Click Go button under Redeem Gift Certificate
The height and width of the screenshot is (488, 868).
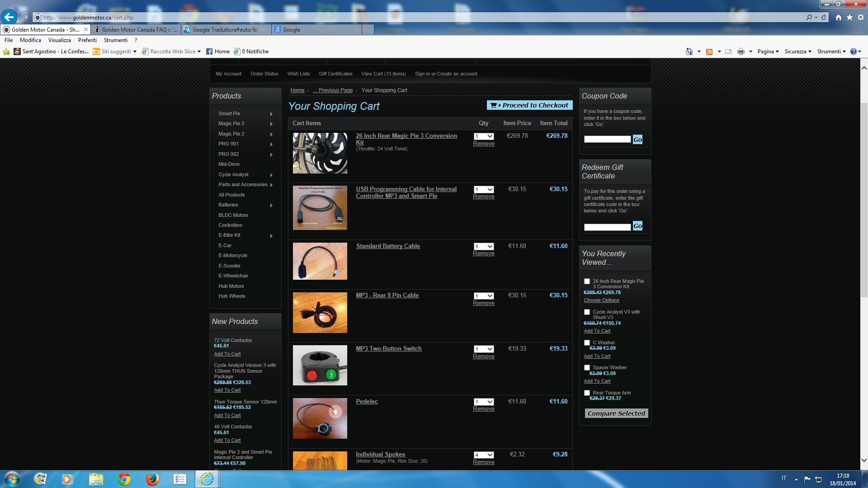coord(637,226)
